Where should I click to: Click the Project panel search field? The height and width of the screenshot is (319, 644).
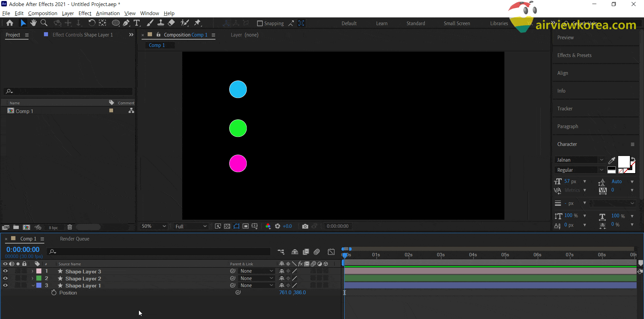pyautogui.click(x=68, y=91)
